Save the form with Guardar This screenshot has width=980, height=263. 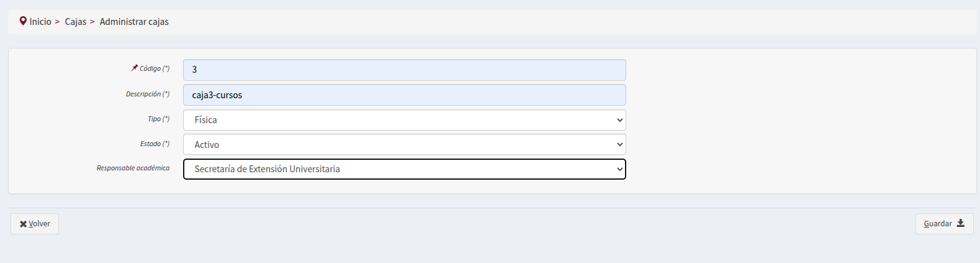tap(943, 224)
